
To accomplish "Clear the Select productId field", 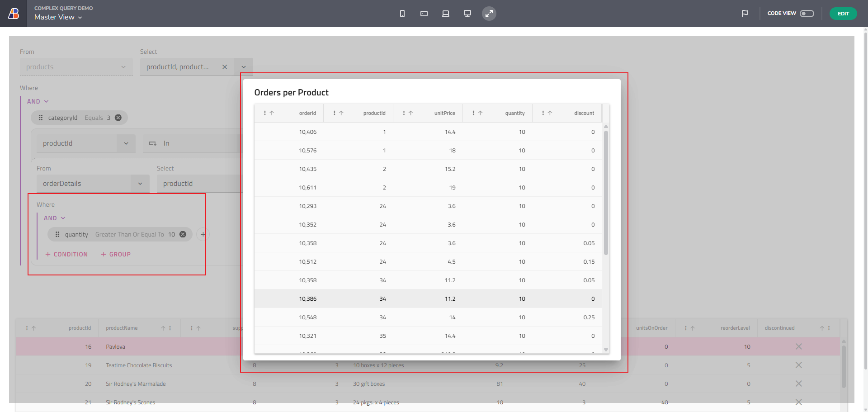I will click(225, 67).
